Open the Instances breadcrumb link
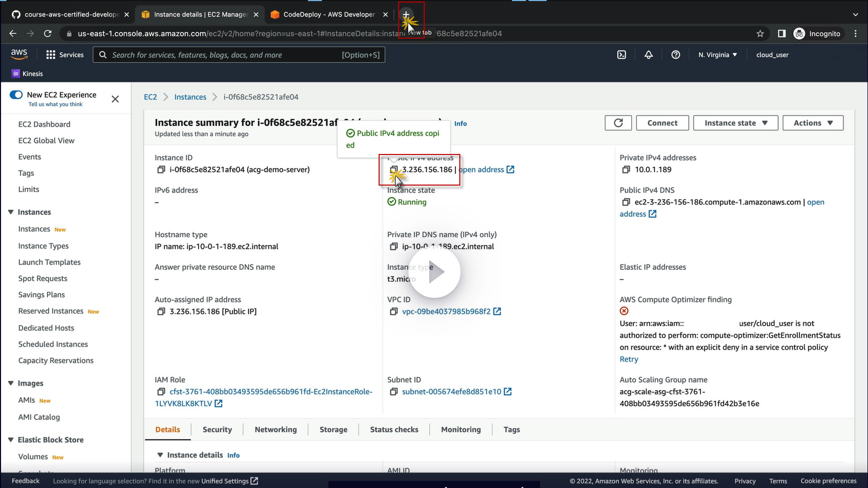The height and width of the screenshot is (488, 868). (x=190, y=97)
